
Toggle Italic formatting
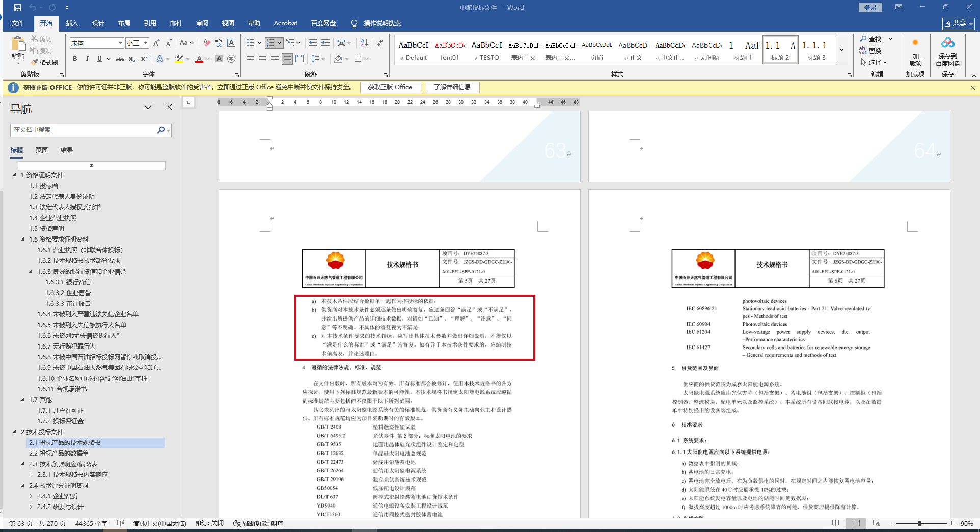[87, 59]
